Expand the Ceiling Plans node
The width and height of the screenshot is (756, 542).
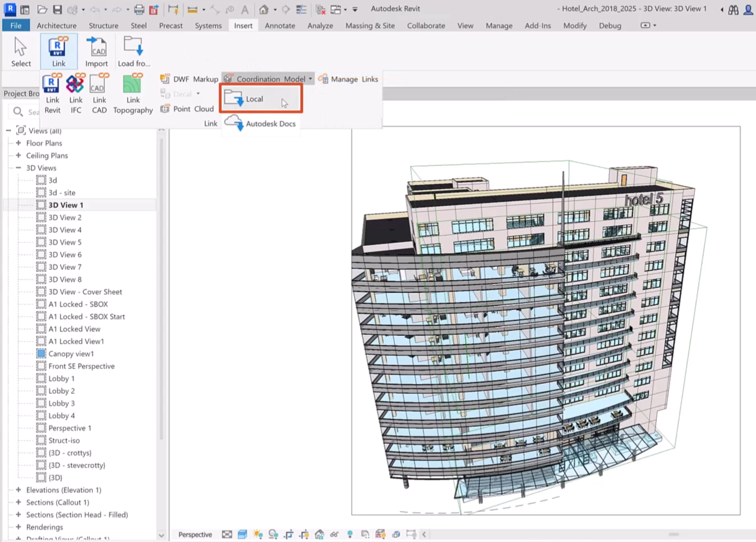[x=19, y=155]
